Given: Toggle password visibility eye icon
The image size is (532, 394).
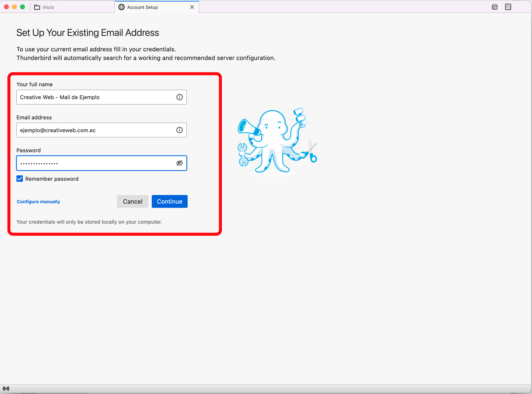Looking at the screenshot, I should point(179,163).
